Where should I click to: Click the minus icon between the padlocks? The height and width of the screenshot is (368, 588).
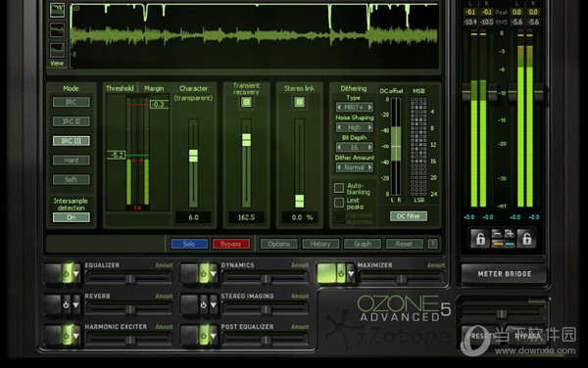tap(497, 234)
